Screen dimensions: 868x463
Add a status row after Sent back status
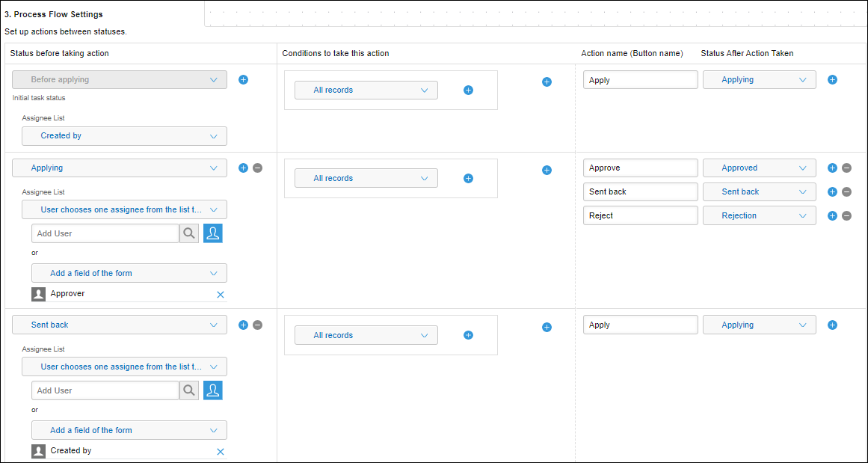243,325
